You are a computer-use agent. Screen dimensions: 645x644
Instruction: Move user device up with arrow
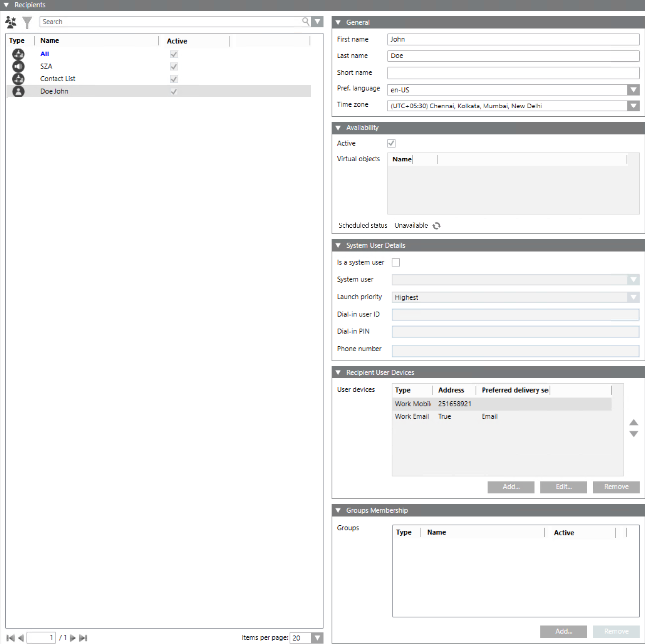(x=633, y=422)
